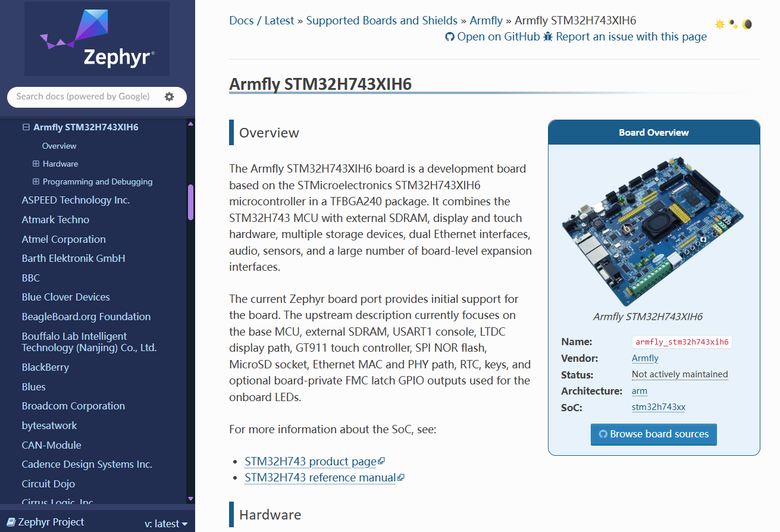Open this page on GitHub
This screenshot has width=780, height=532.
[x=492, y=37]
